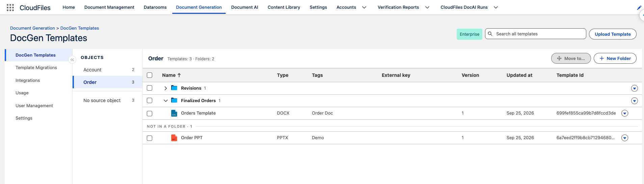Click the Updated at column header
The image size is (644, 184).
(x=519, y=75)
